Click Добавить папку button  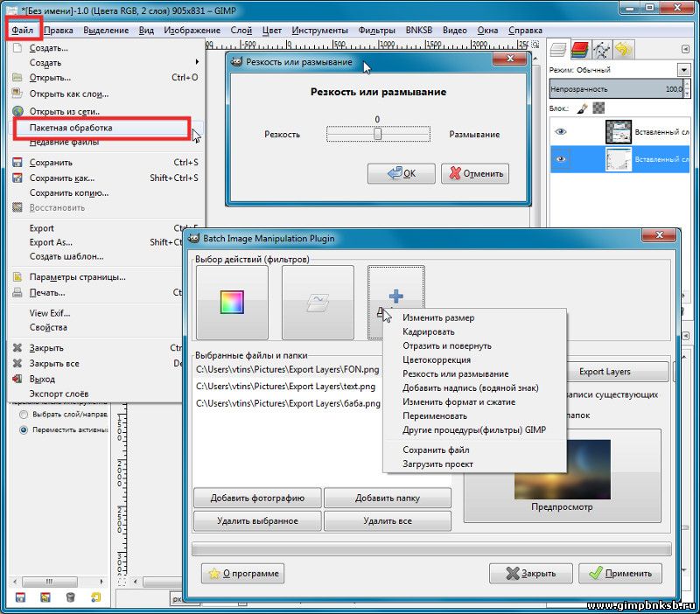pos(388,498)
